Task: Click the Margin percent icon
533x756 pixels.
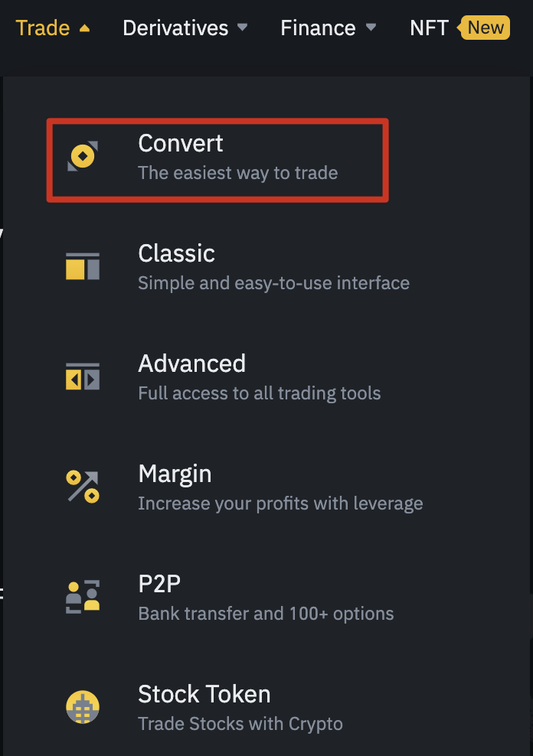Action: (83, 487)
